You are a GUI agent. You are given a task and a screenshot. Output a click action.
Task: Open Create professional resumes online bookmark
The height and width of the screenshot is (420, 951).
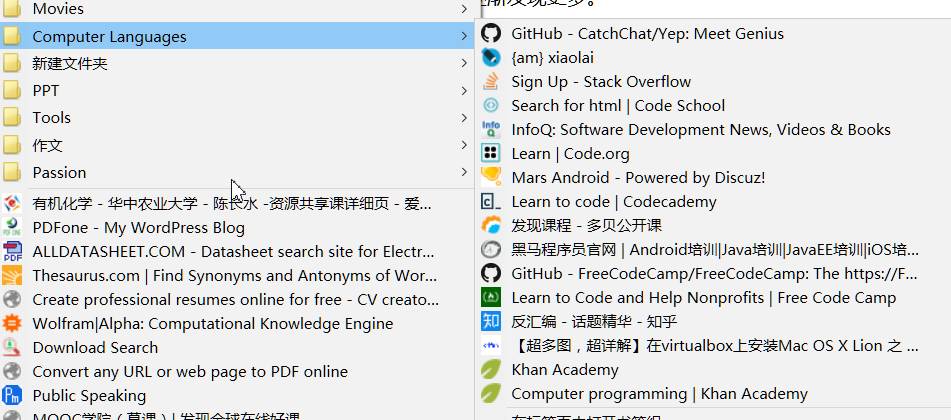[237, 299]
